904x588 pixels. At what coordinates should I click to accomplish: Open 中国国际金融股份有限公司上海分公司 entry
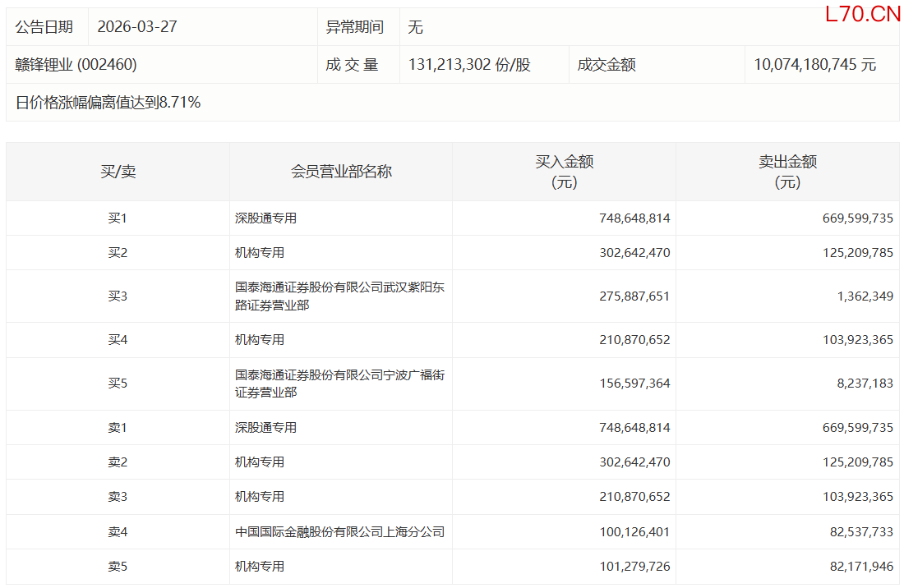pyautogui.click(x=339, y=532)
